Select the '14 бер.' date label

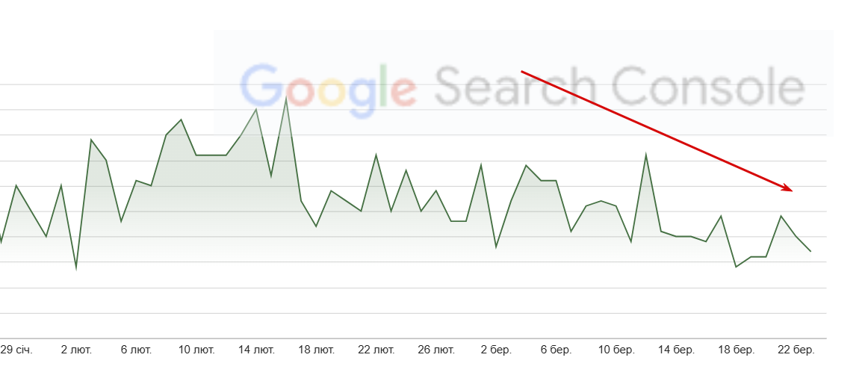point(676,350)
